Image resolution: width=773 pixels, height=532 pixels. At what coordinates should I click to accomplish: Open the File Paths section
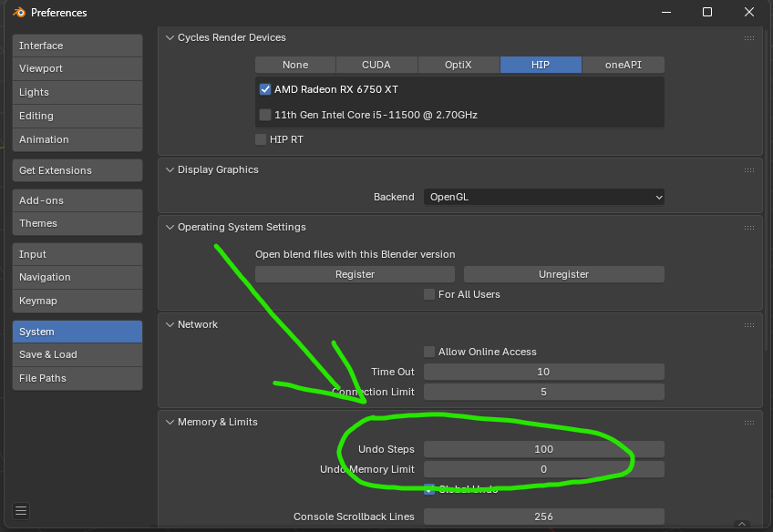77,378
